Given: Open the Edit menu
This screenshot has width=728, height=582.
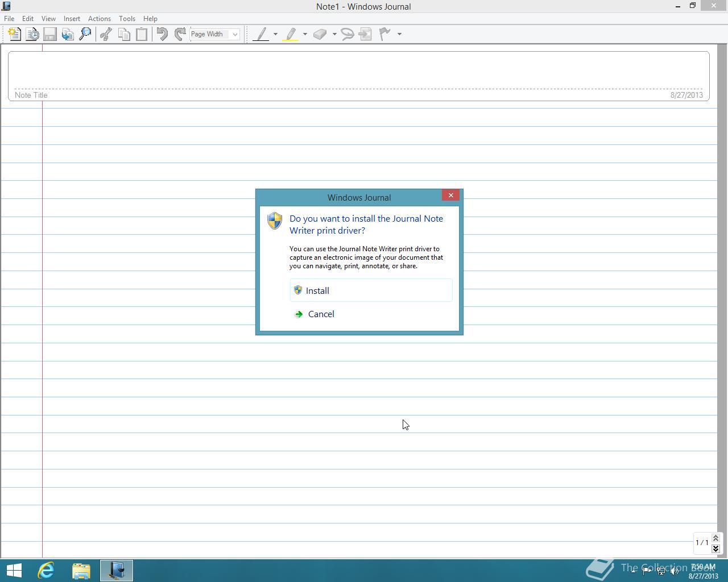Looking at the screenshot, I should tap(27, 19).
